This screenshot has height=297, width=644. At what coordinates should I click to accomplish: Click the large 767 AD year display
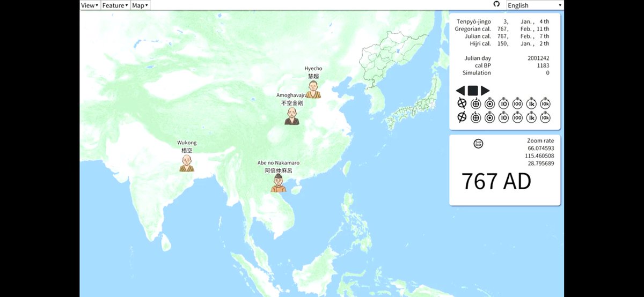(x=496, y=182)
